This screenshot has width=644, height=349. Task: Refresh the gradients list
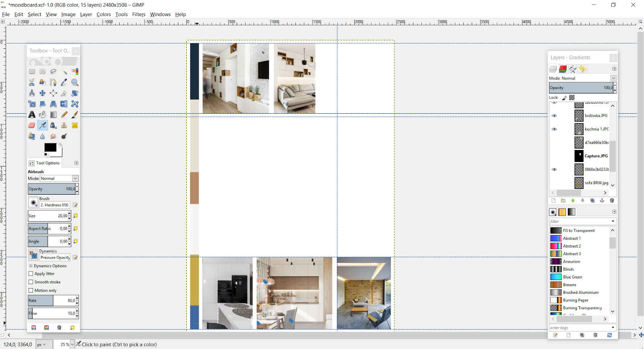(x=609, y=335)
